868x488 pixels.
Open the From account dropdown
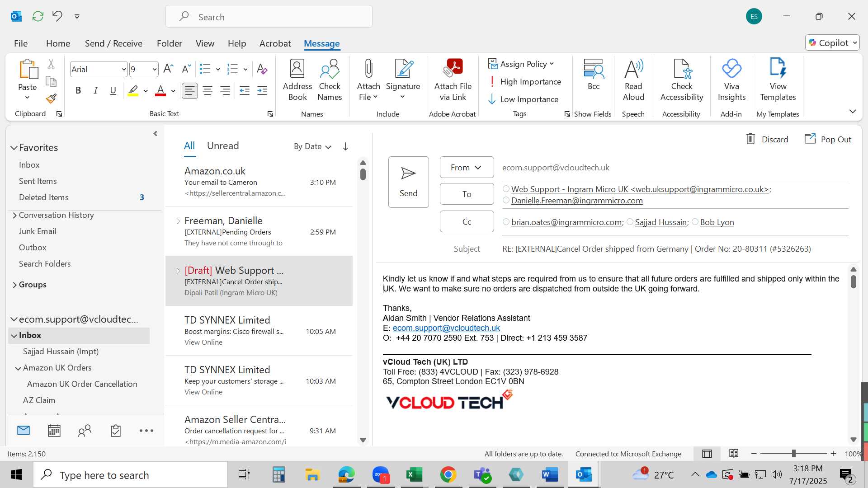tap(467, 168)
